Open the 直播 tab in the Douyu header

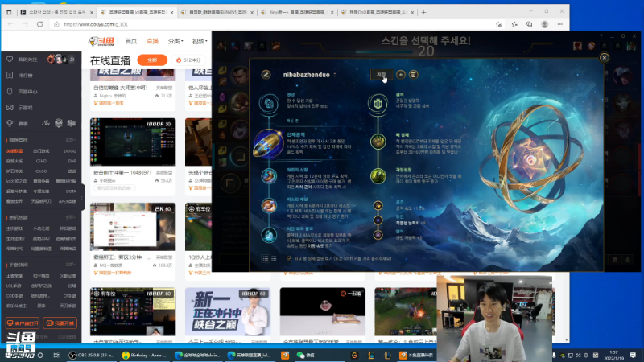(152, 41)
